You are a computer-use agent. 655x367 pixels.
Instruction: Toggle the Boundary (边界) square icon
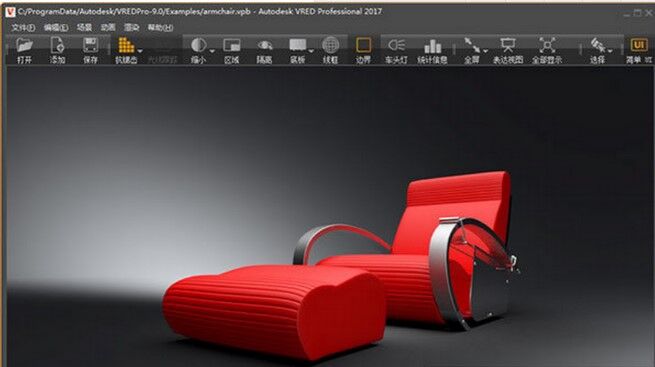pos(363,45)
